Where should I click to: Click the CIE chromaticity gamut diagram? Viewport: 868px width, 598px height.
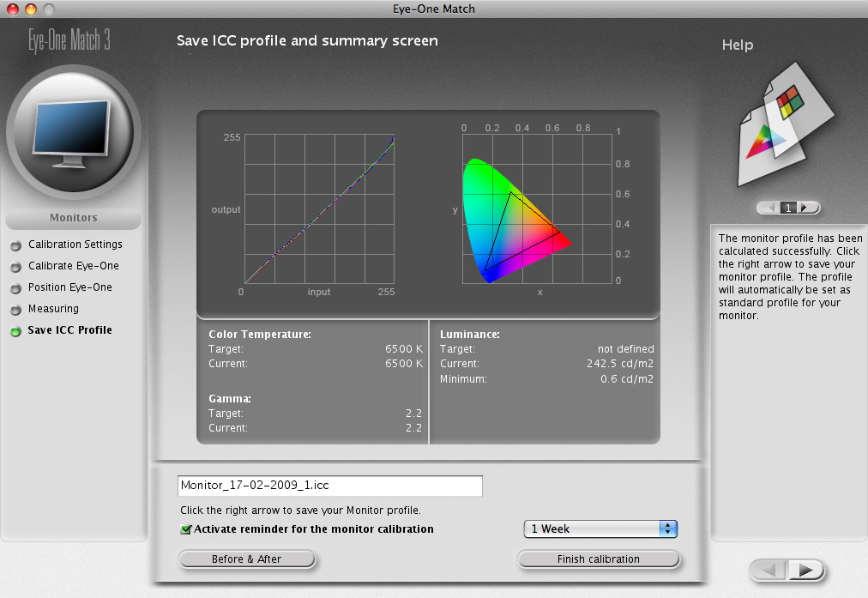tap(537, 208)
